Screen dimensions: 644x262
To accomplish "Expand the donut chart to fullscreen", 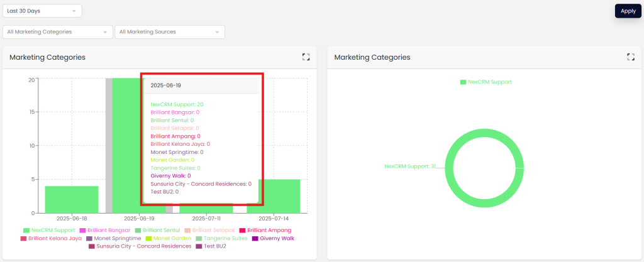I will 630,57.
